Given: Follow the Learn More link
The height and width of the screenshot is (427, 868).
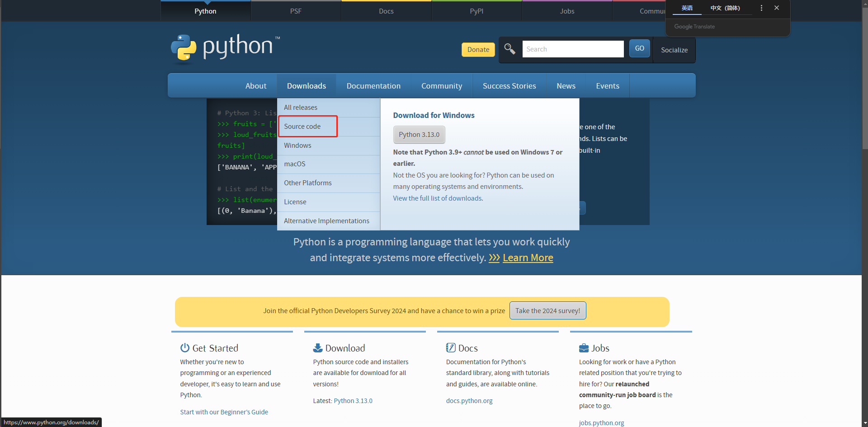Looking at the screenshot, I should point(528,258).
